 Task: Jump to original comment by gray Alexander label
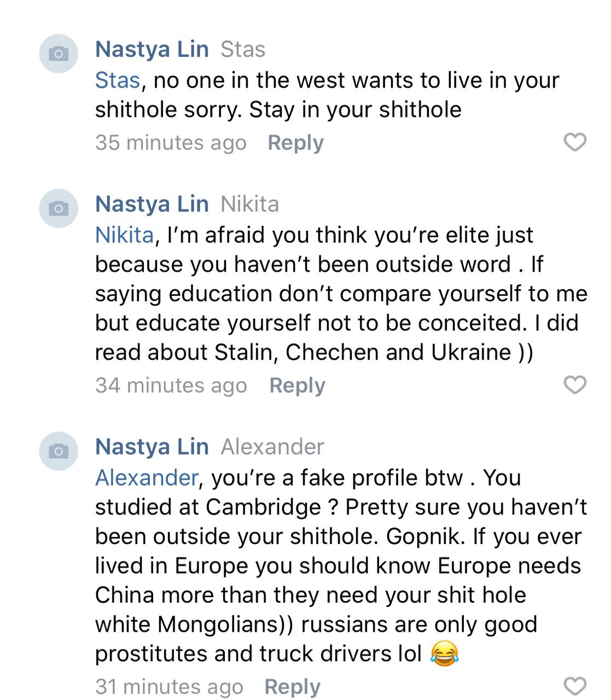coord(272,447)
